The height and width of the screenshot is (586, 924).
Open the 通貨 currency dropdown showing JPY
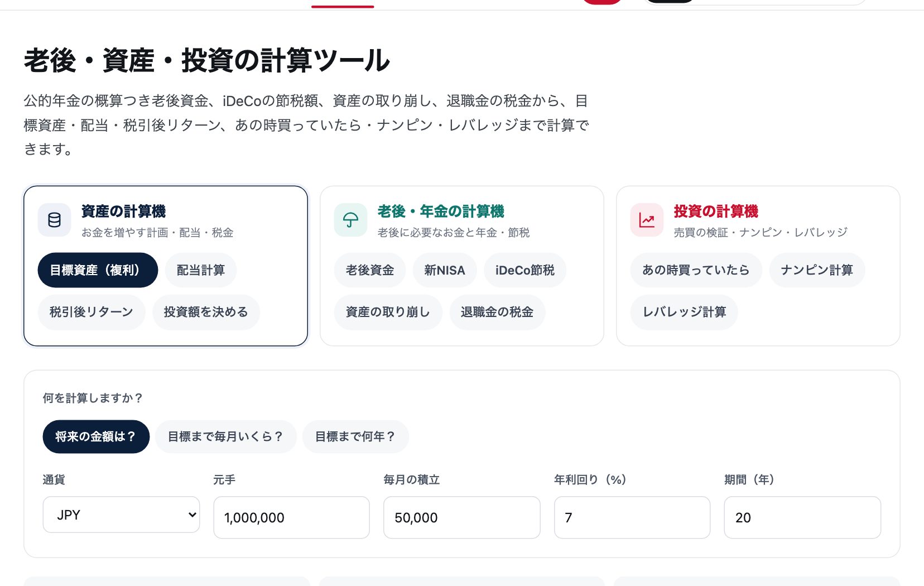coord(121,515)
